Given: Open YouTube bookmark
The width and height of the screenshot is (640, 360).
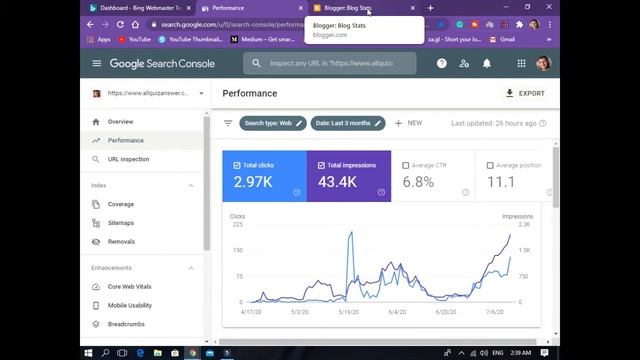Looking at the screenshot, I should (135, 39).
